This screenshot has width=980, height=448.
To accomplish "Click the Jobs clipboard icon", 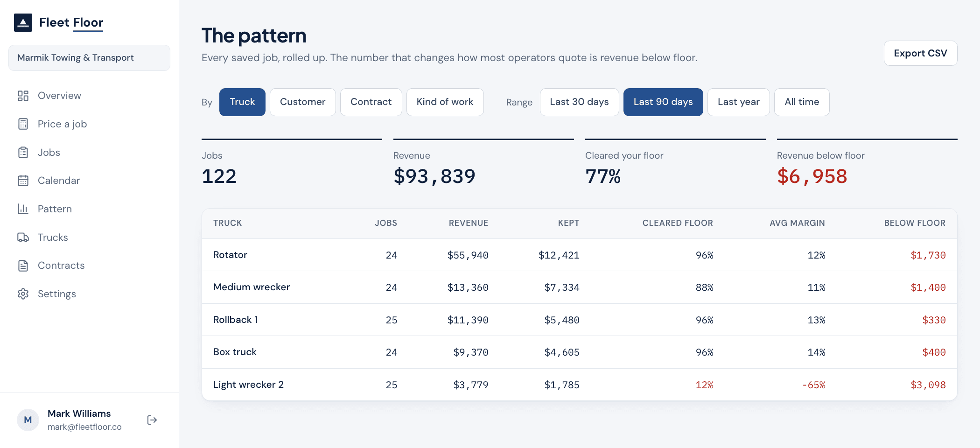I will [23, 153].
